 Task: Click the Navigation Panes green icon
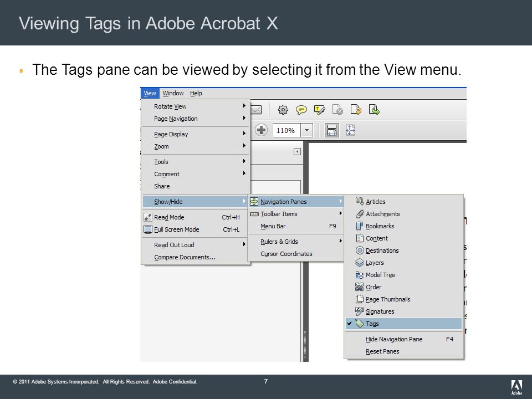[x=254, y=202]
